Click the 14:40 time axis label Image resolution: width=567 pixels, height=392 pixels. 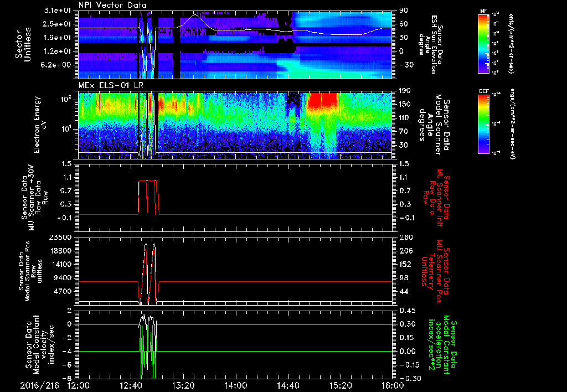(288, 385)
